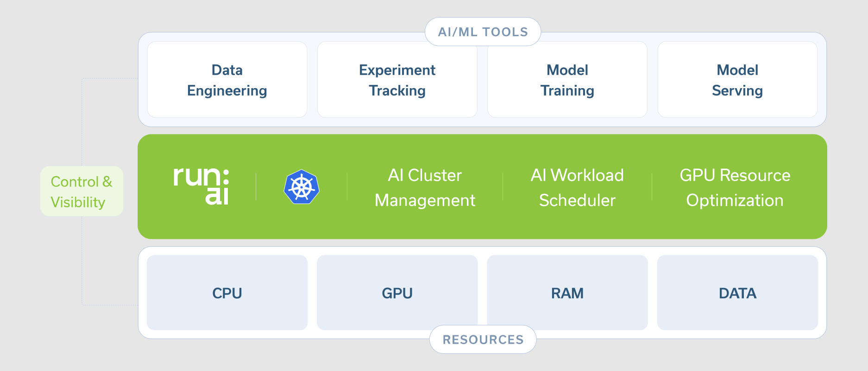Click the GPU resource box
The image size is (868, 371).
pyautogui.click(x=397, y=293)
